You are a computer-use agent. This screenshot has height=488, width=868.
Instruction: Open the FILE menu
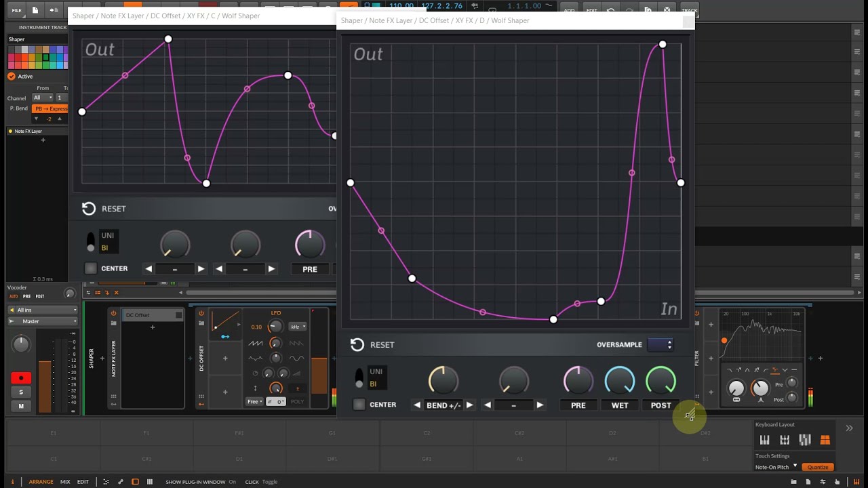tap(16, 10)
